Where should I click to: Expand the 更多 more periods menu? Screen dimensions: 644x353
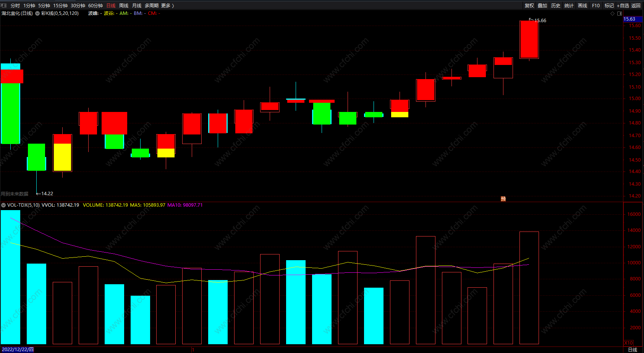tap(168, 5)
